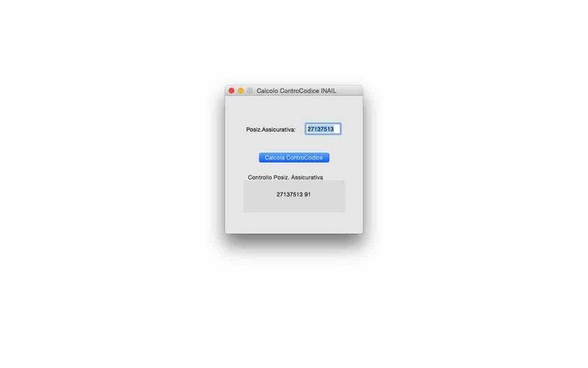Viewport: 588px width, 368px height.
Task: Click the Calcolo ControCodice INAIL title text
Action: (296, 91)
